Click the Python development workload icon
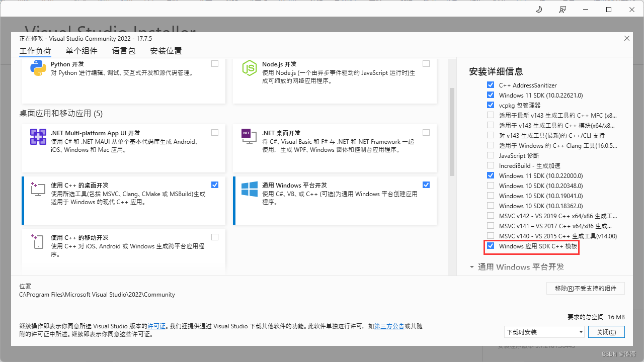Image resolution: width=644 pixels, height=362 pixels. (38, 68)
